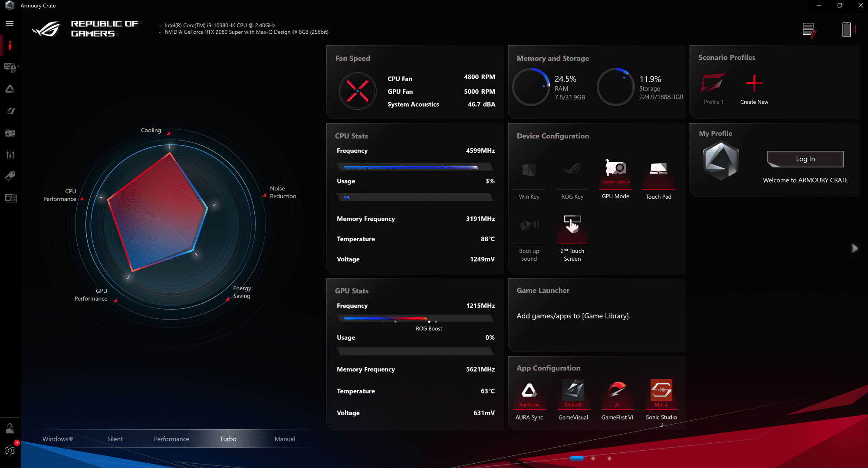This screenshot has width=868, height=468.
Task: Select Manual fan mode tab
Action: (x=285, y=439)
